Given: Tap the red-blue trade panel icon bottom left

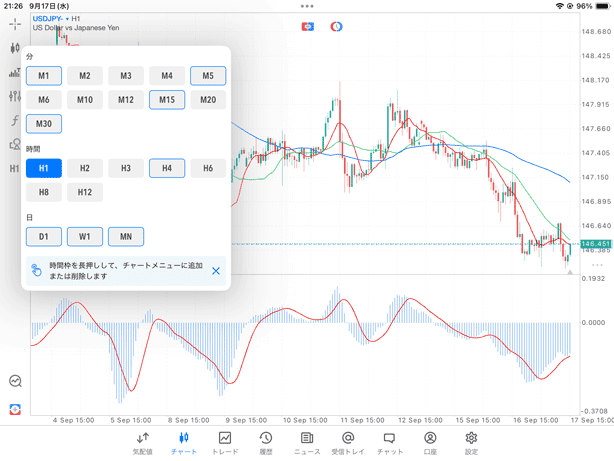Looking at the screenshot, I should [x=15, y=410].
